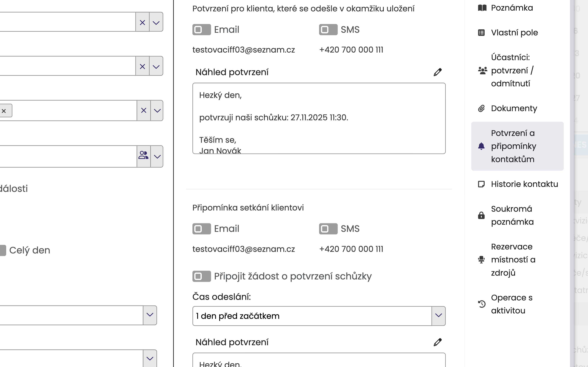The height and width of the screenshot is (367, 588).
Task: Expand second left field dropdown chevron
Action: [x=156, y=66]
